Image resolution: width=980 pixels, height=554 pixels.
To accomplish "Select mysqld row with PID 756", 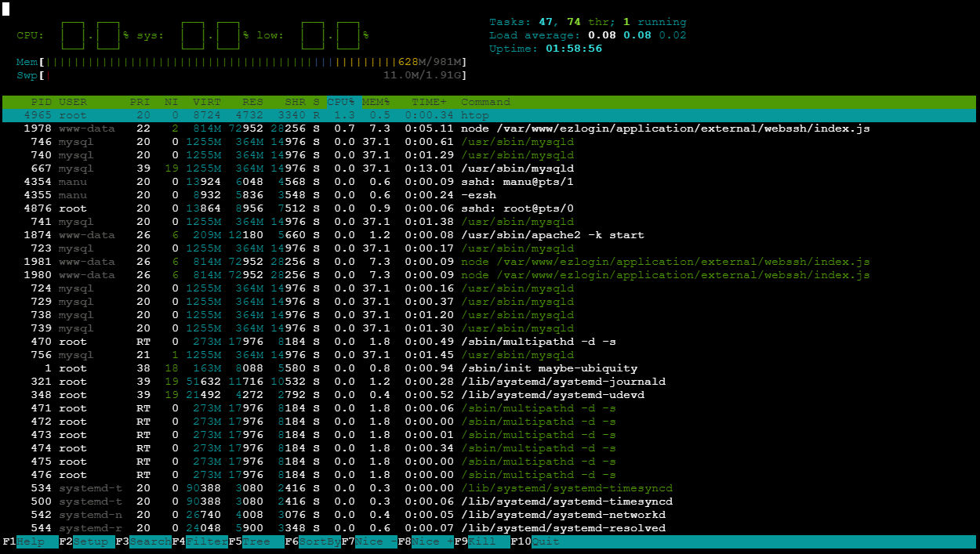I will (x=489, y=355).
